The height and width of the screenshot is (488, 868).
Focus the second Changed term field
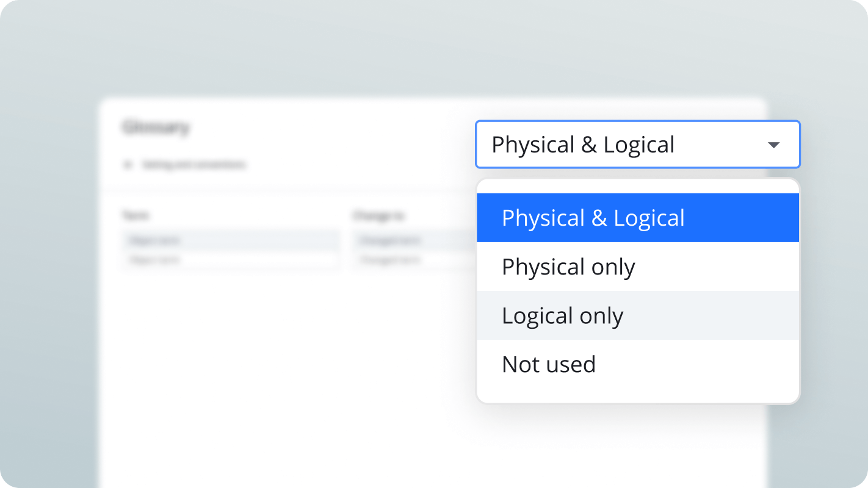pos(414,260)
